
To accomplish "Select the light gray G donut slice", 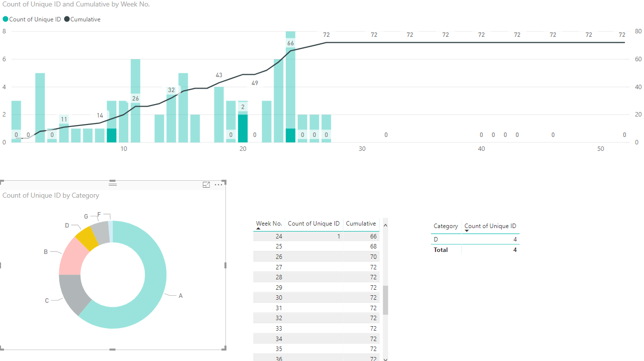I will point(100,232).
